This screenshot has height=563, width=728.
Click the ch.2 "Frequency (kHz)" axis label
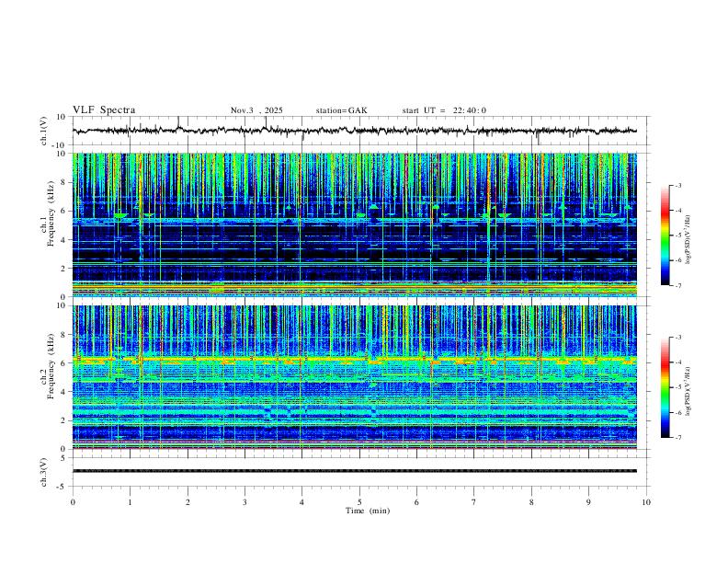coord(51,366)
